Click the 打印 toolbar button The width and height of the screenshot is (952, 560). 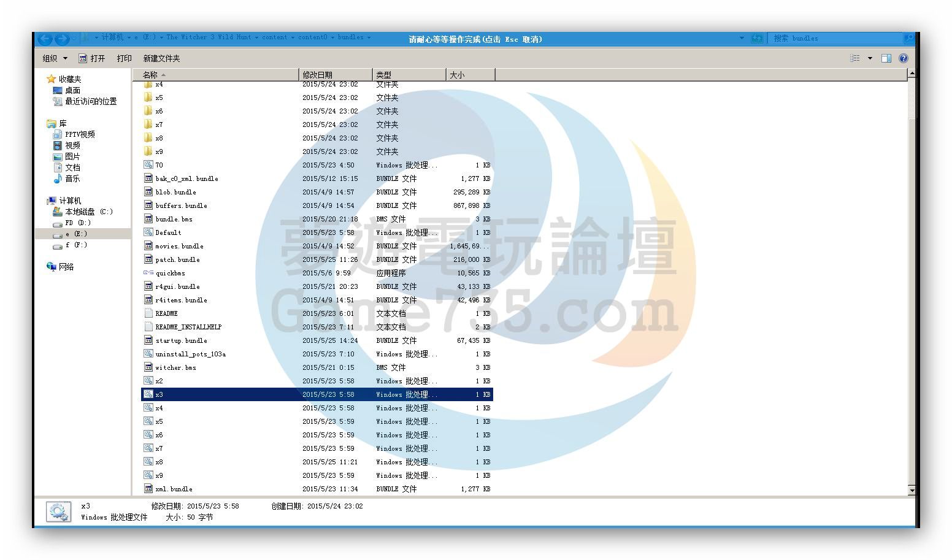coord(124,58)
